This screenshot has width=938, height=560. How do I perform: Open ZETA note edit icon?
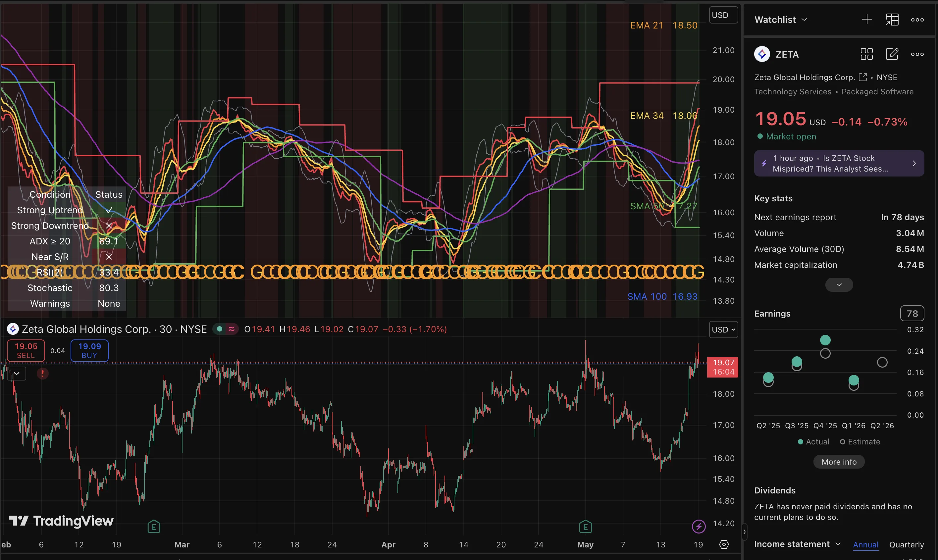click(892, 54)
